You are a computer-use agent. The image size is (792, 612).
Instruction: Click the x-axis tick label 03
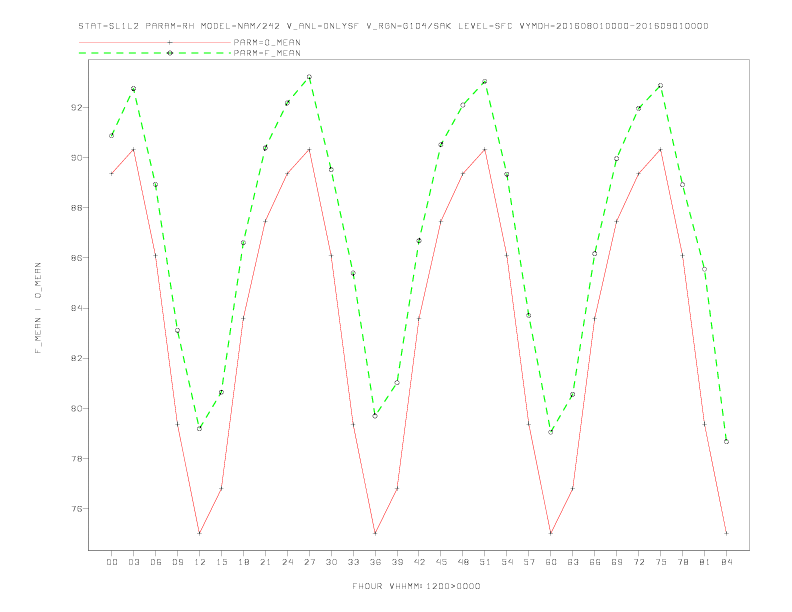pos(133,562)
